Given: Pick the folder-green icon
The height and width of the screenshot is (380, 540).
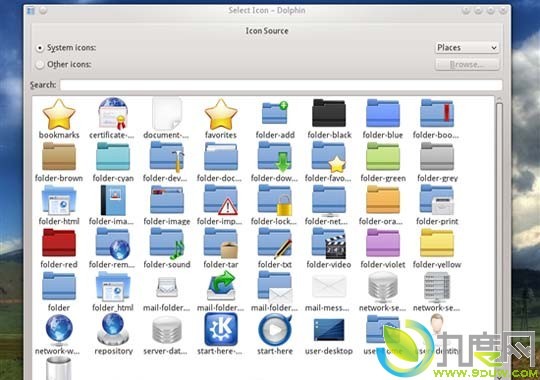Looking at the screenshot, I should tap(383, 156).
